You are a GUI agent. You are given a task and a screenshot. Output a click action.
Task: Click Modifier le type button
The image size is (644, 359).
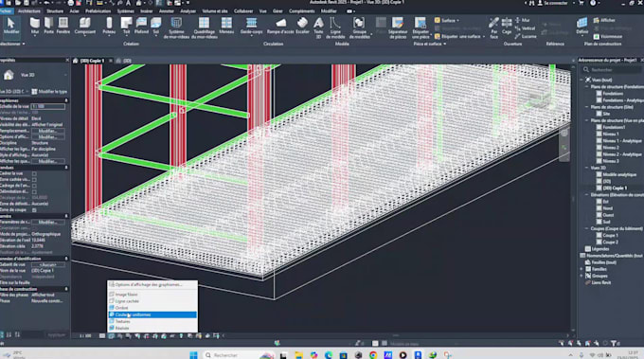[49, 92]
